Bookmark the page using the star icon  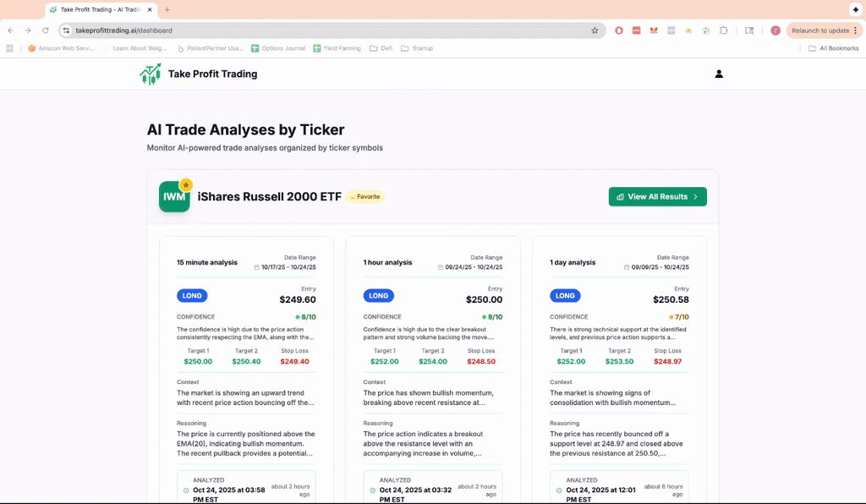click(x=595, y=30)
